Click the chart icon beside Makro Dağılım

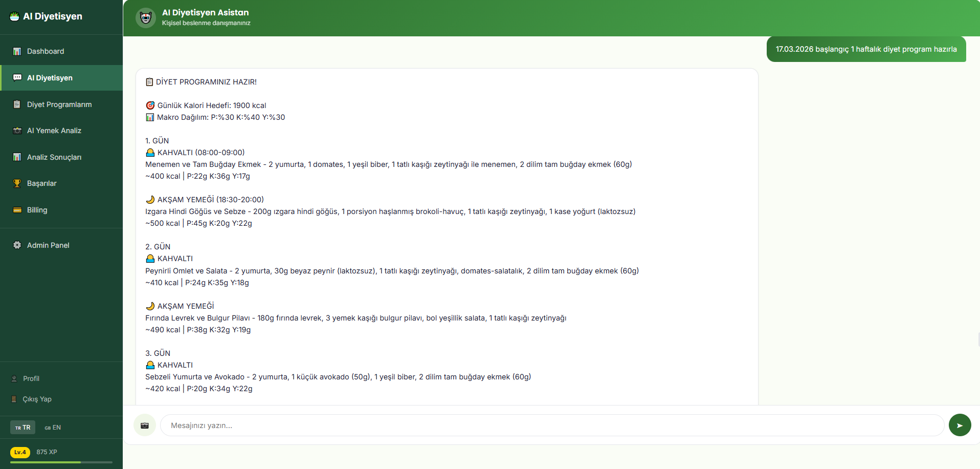[x=150, y=117]
